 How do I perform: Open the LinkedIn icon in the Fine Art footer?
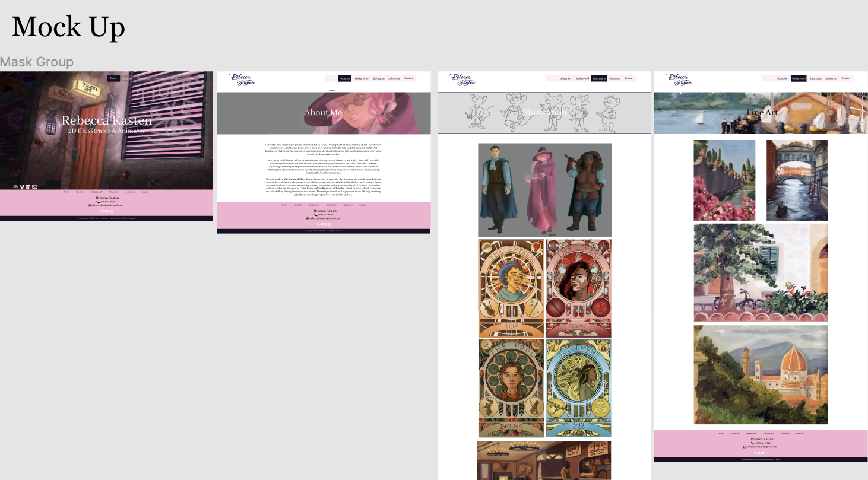click(x=762, y=453)
